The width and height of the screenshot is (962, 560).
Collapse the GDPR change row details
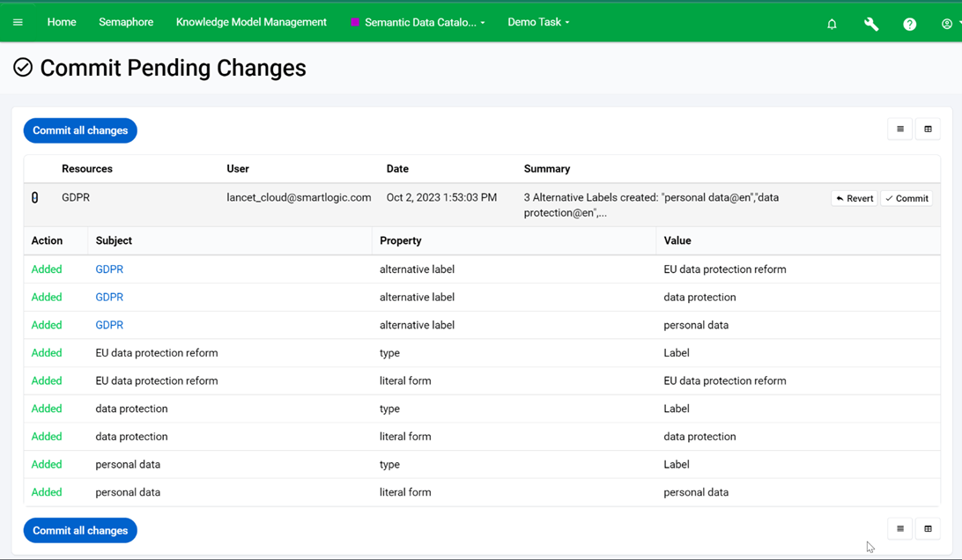35,198
